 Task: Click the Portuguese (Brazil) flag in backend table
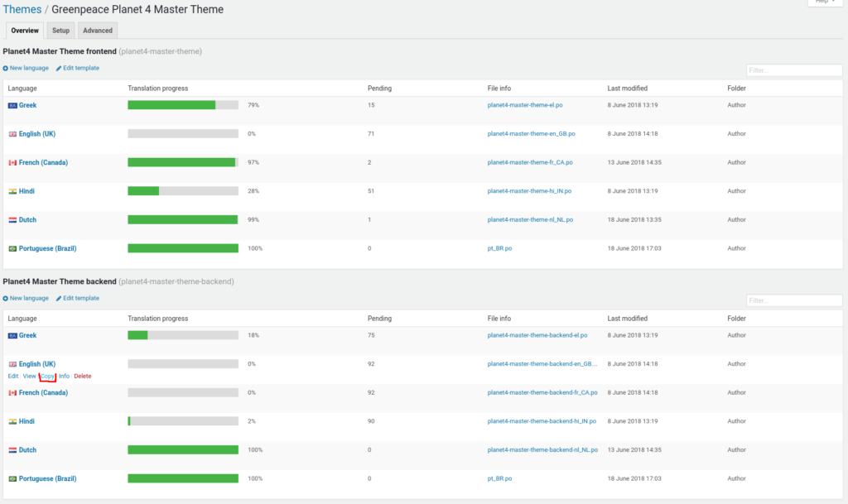12,478
